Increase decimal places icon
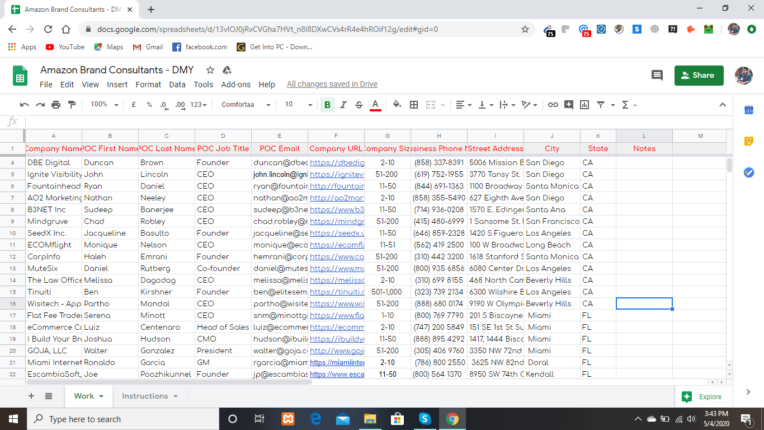The image size is (764, 430). [180, 105]
